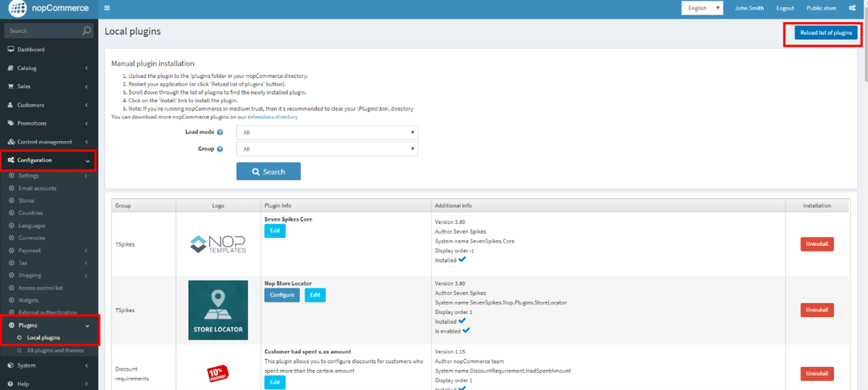Click the 10% discount plugin logo
Screen dimensions: 868x390
pyautogui.click(x=218, y=373)
